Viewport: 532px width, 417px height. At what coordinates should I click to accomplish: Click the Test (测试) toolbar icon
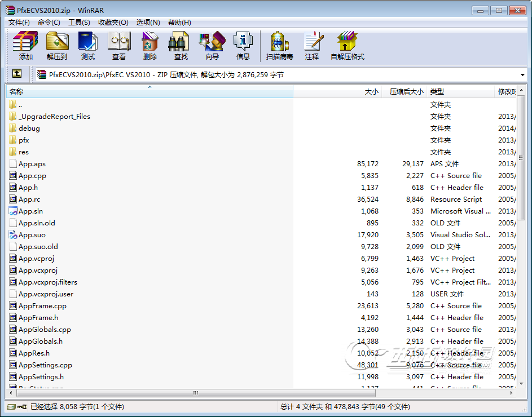[x=88, y=41]
